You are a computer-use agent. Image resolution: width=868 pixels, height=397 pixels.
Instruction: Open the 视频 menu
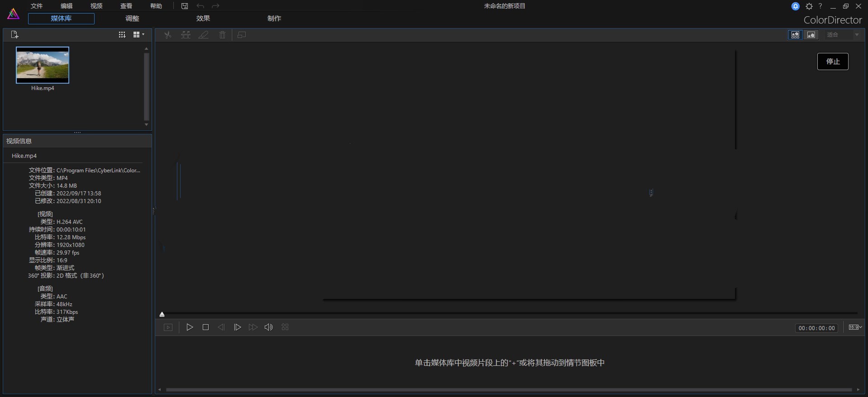[x=96, y=6]
